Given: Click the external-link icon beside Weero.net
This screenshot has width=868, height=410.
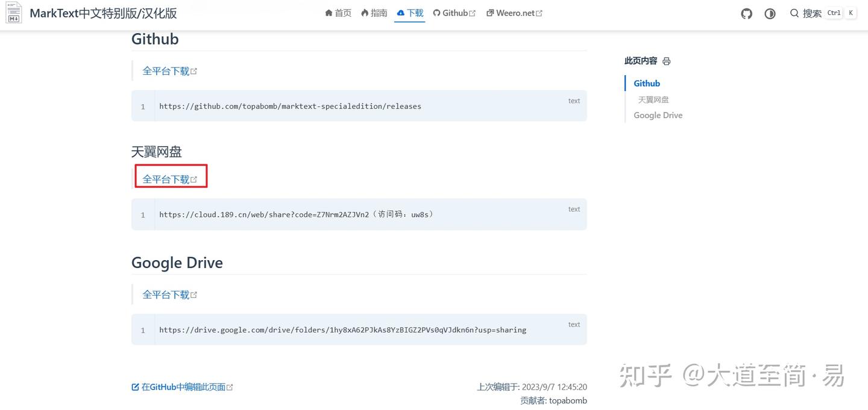Looking at the screenshot, I should pyautogui.click(x=538, y=12).
